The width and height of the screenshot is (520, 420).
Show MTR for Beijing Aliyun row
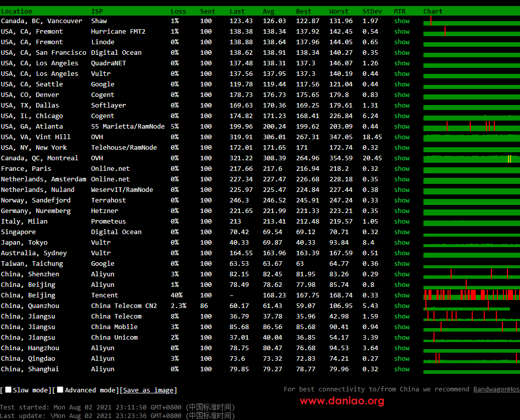click(402, 285)
